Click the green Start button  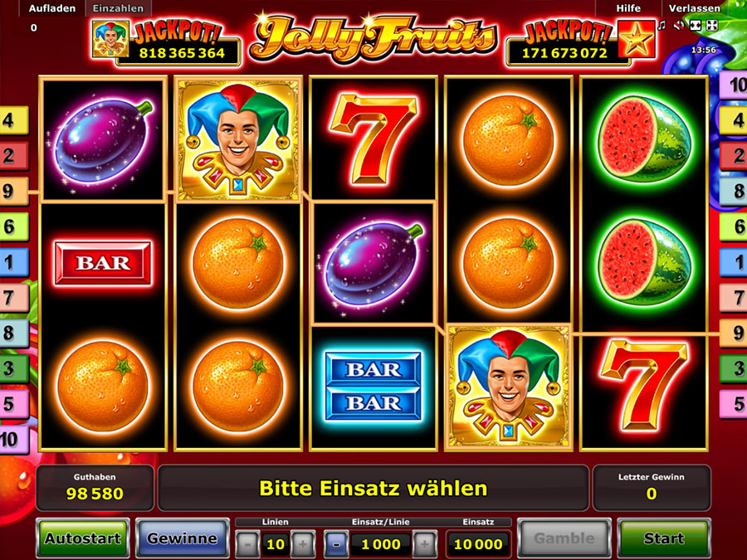click(x=664, y=538)
